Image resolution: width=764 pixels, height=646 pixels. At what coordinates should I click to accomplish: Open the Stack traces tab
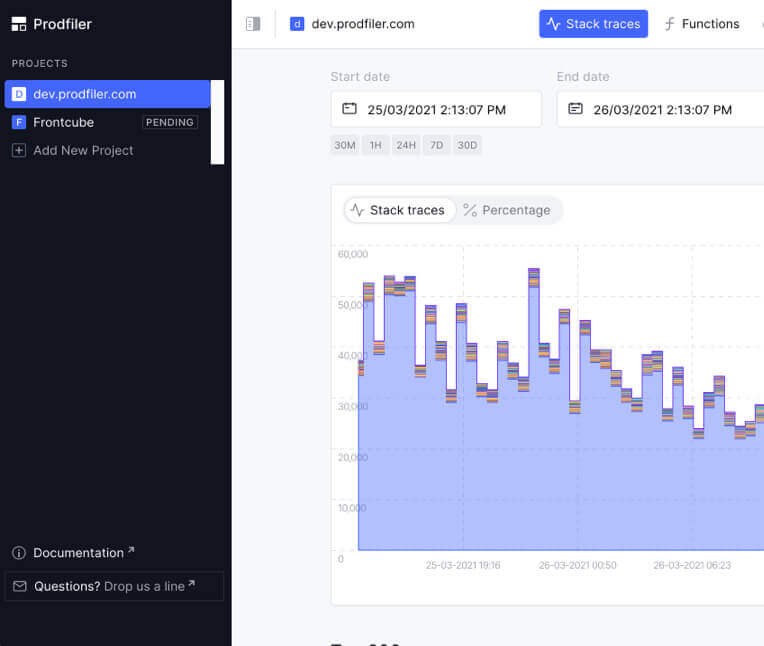[x=593, y=24]
